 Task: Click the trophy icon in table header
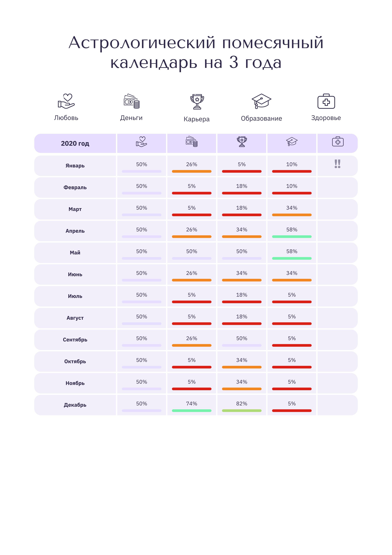coord(242,142)
